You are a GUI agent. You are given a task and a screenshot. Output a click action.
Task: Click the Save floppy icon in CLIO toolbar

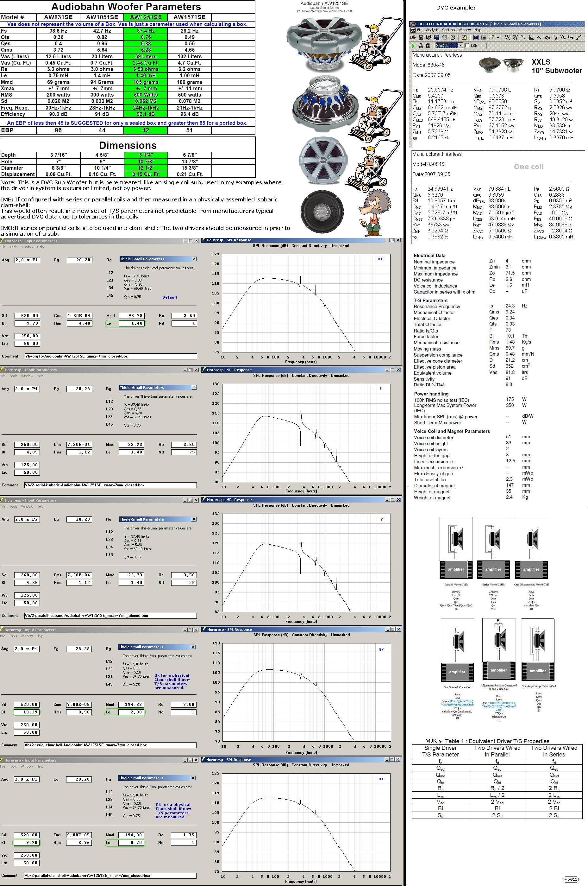[421, 37]
